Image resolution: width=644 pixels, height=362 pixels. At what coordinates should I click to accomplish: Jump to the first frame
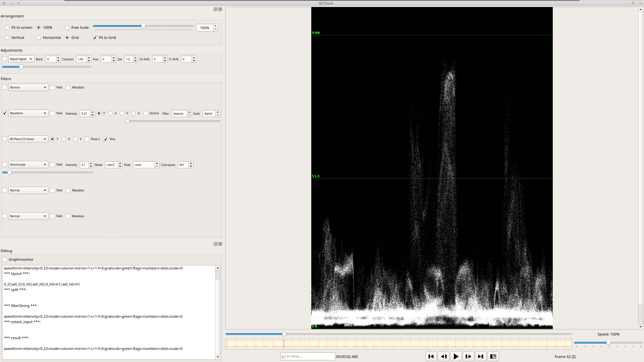click(431, 357)
